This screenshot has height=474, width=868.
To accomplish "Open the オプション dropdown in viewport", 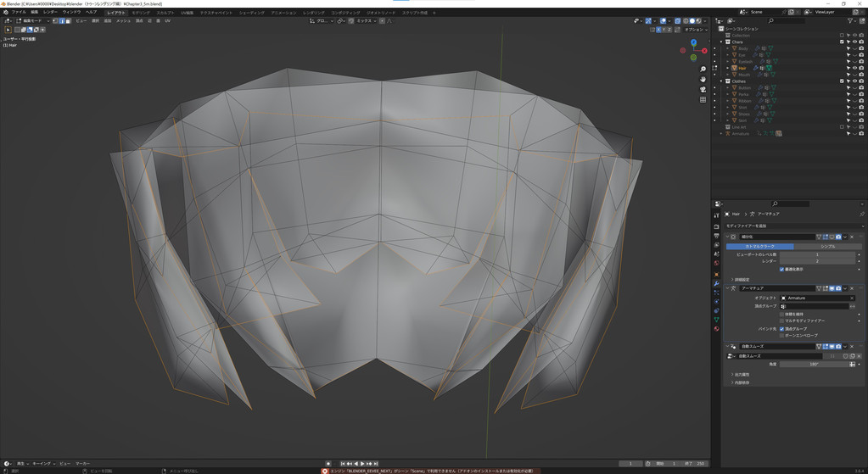I will tap(696, 30).
